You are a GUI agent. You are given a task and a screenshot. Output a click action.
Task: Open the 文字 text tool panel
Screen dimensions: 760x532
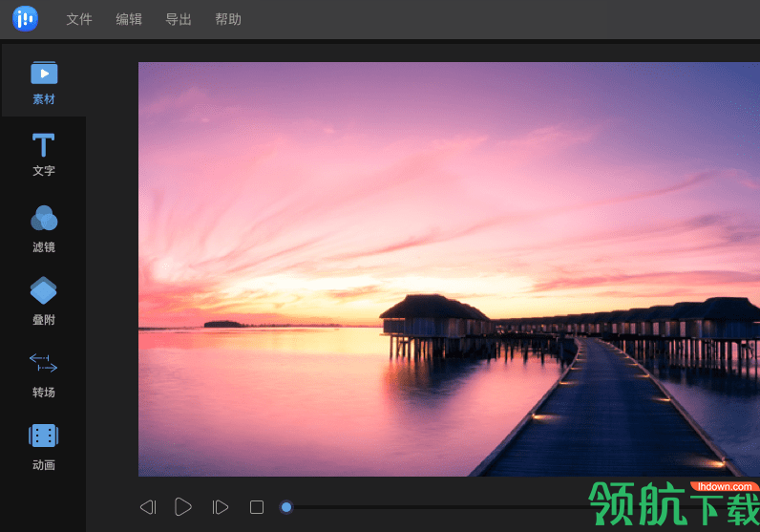[44, 155]
